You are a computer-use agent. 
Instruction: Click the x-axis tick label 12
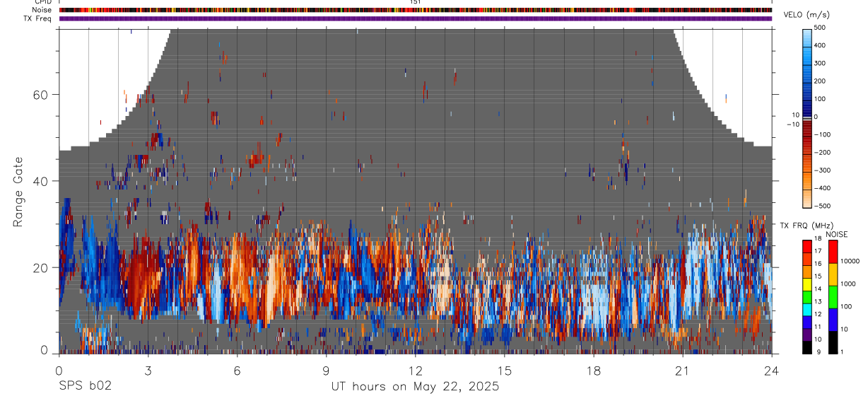[415, 371]
